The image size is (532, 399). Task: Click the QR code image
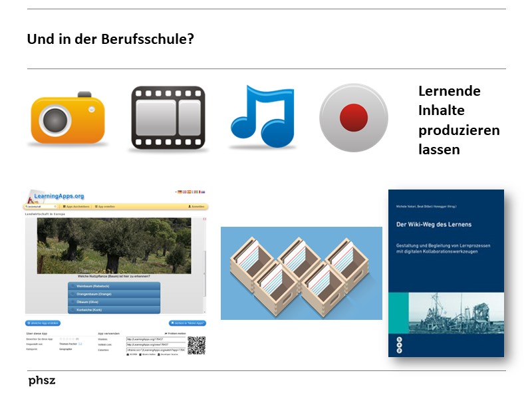pos(196,345)
